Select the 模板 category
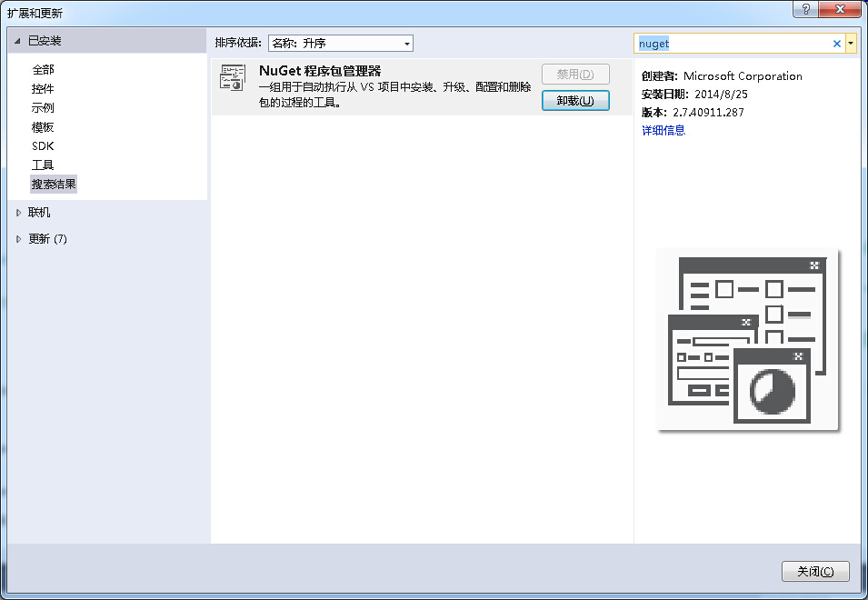The width and height of the screenshot is (868, 600). 44,127
